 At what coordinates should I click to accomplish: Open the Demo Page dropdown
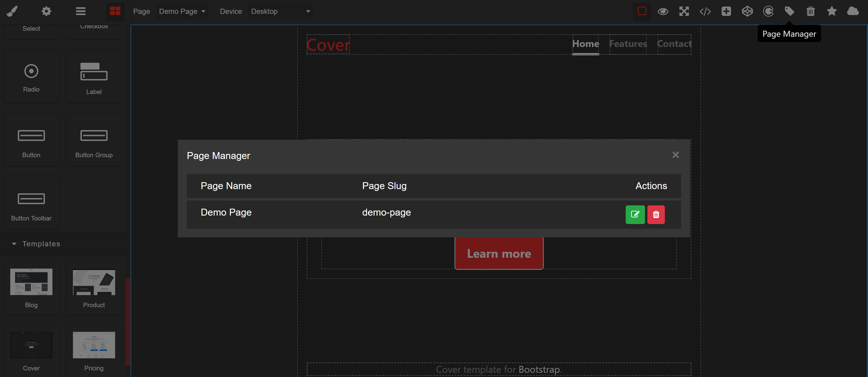tap(182, 11)
